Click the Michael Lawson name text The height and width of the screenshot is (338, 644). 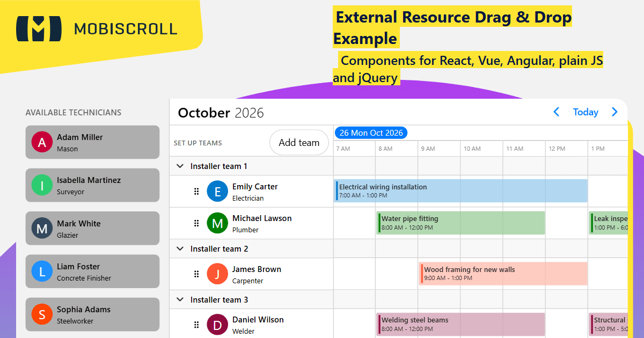[262, 218]
